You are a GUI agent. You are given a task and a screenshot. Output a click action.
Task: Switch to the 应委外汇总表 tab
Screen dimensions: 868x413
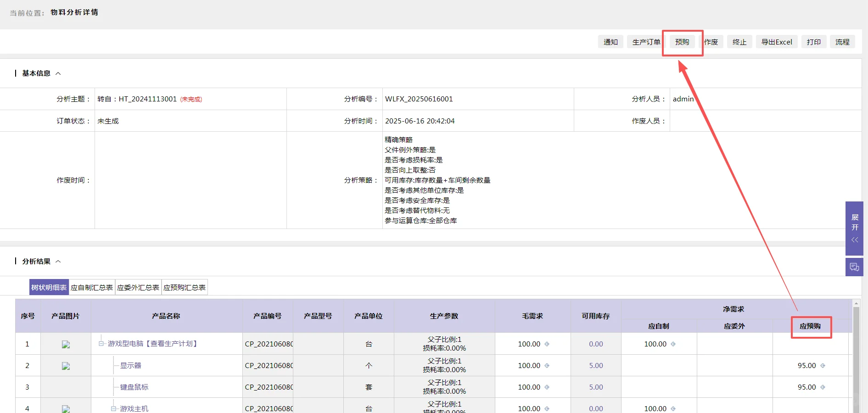point(138,287)
